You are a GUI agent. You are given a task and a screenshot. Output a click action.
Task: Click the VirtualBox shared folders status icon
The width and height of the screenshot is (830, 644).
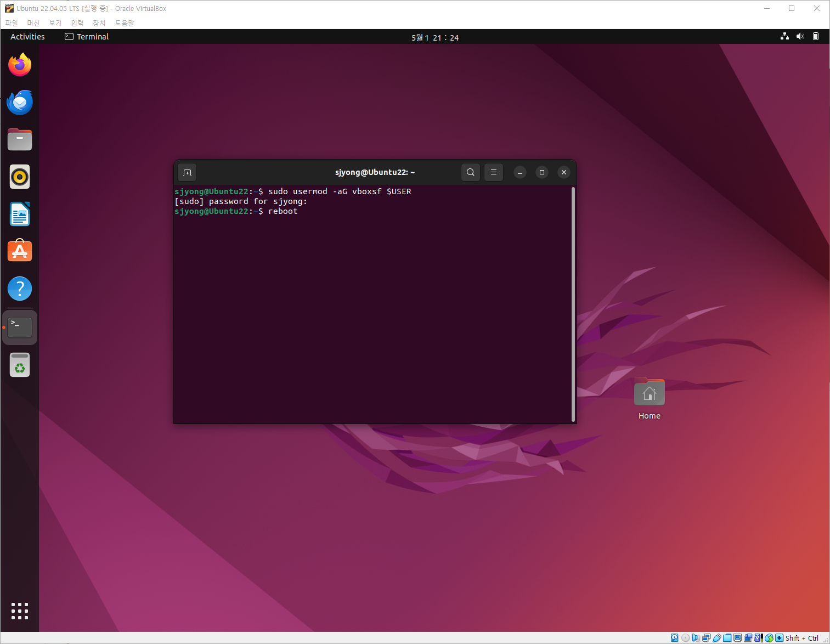(x=727, y=638)
